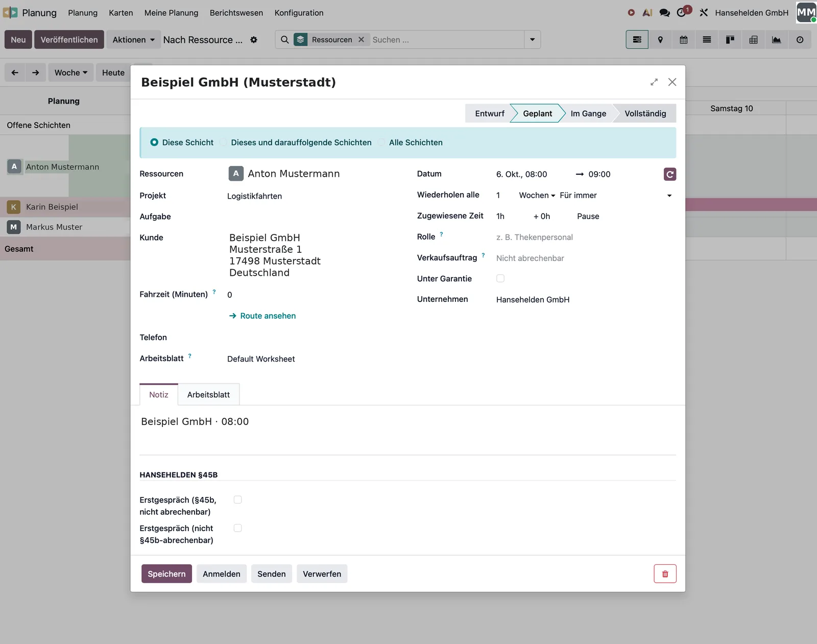Open the Für immer repeat-until dropdown
This screenshot has height=644, width=817.
coord(616,195)
